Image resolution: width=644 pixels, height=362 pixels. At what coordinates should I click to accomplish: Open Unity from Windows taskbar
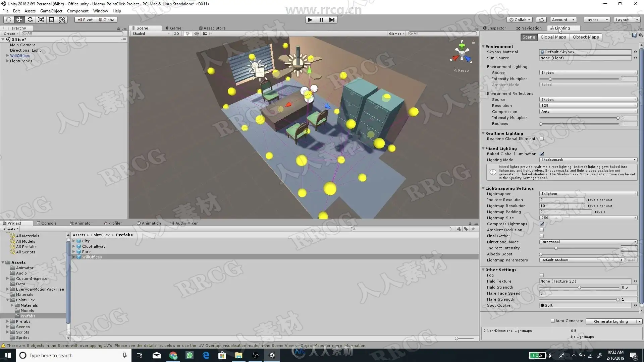(x=272, y=355)
